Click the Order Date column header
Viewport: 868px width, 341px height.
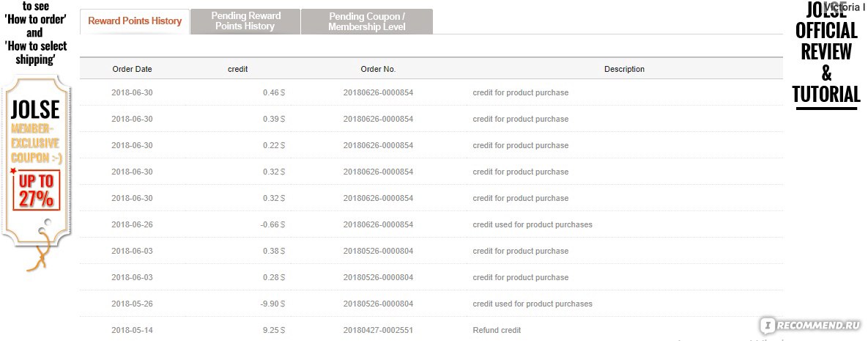click(x=132, y=70)
